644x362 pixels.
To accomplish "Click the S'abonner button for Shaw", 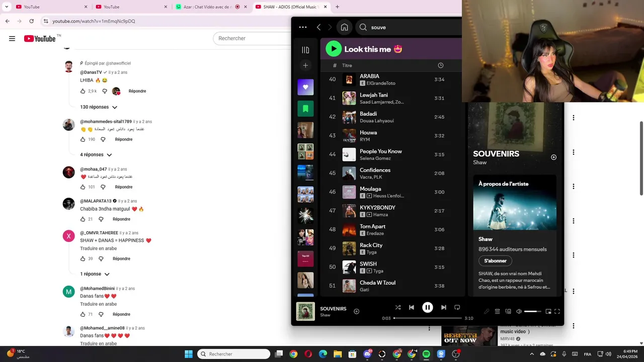I will pos(495,261).
